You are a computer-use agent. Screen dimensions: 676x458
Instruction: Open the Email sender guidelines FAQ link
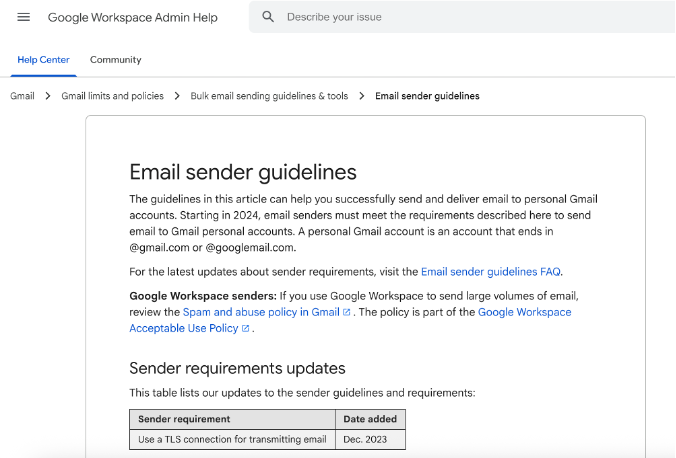tap(491, 272)
